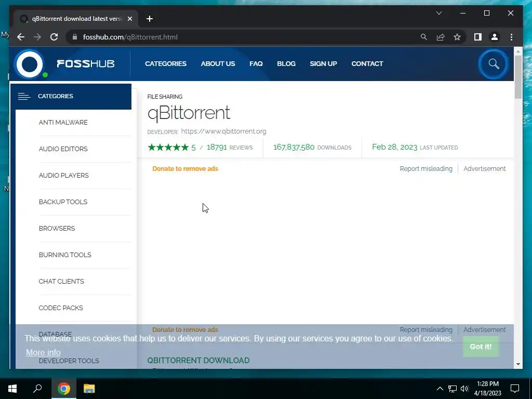Open ABOUT US navigation item
This screenshot has height=399, width=532.
[x=218, y=64]
